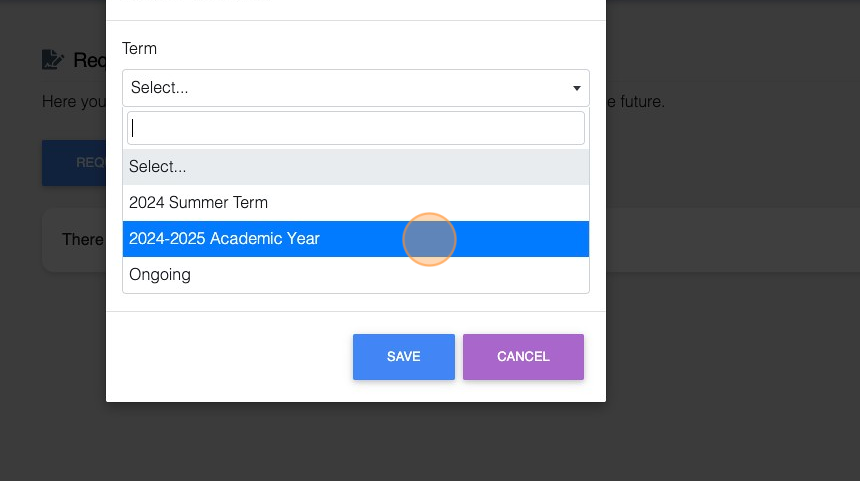Select the Ongoing term option
Viewport: 860px width, 481px height.
(x=355, y=275)
